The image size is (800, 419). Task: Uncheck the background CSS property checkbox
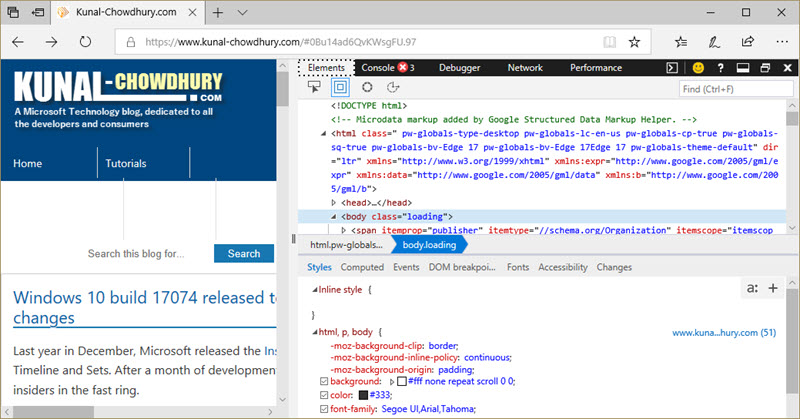click(323, 381)
